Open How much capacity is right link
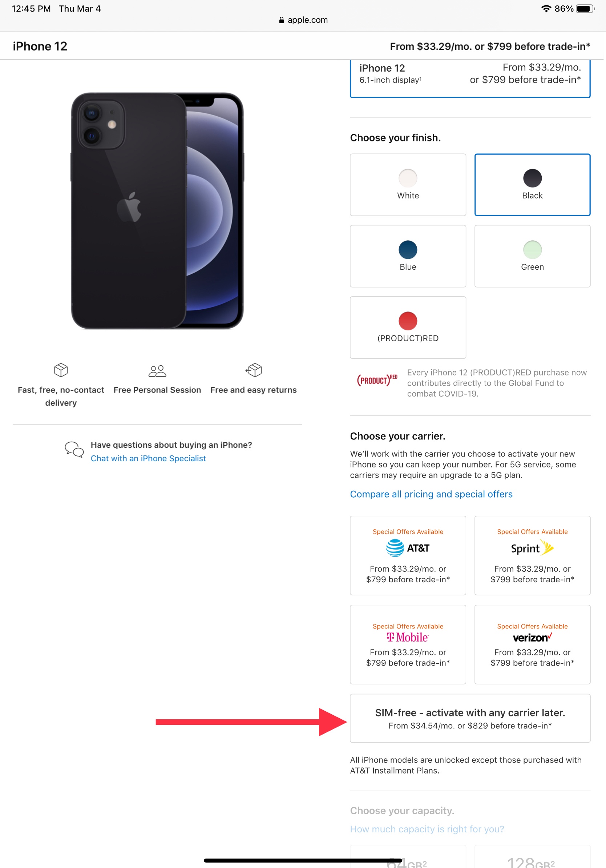The width and height of the screenshot is (606, 868). click(x=427, y=829)
